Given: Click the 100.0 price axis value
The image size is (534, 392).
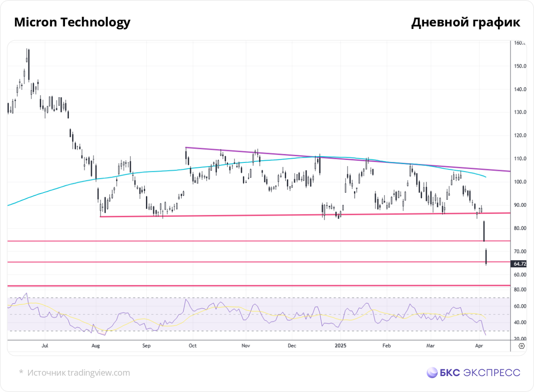Looking at the screenshot, I should click(x=520, y=182).
